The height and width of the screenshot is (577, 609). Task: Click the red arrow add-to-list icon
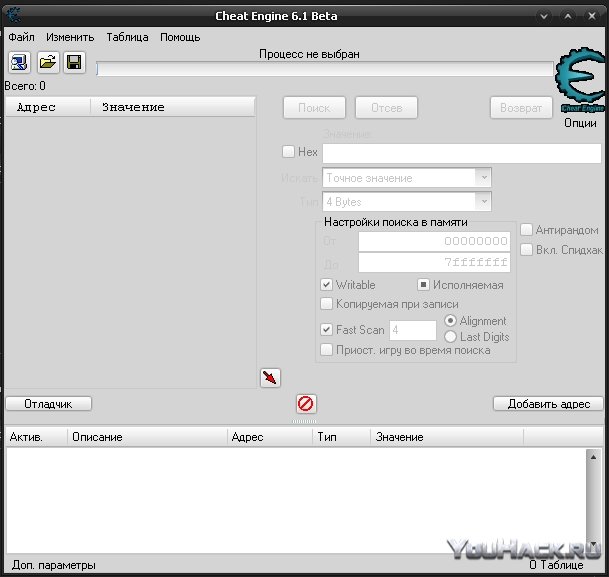270,377
